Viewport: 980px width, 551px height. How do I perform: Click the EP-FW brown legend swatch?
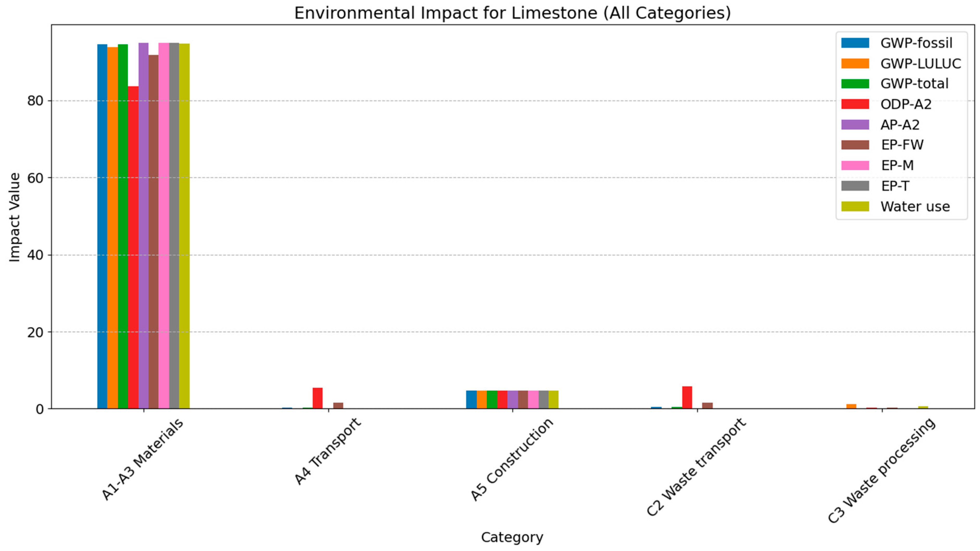point(855,145)
